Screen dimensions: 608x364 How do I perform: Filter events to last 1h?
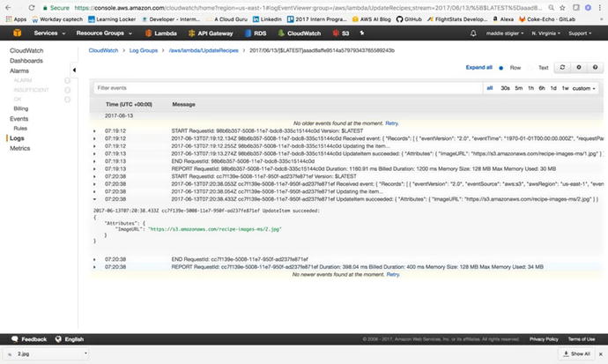[530, 88]
